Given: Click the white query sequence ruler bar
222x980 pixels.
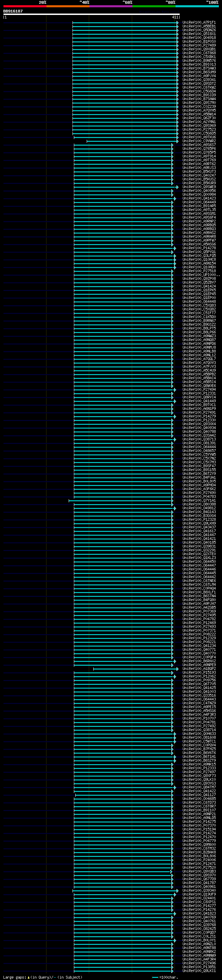Looking at the screenshot, I should 91,15.
